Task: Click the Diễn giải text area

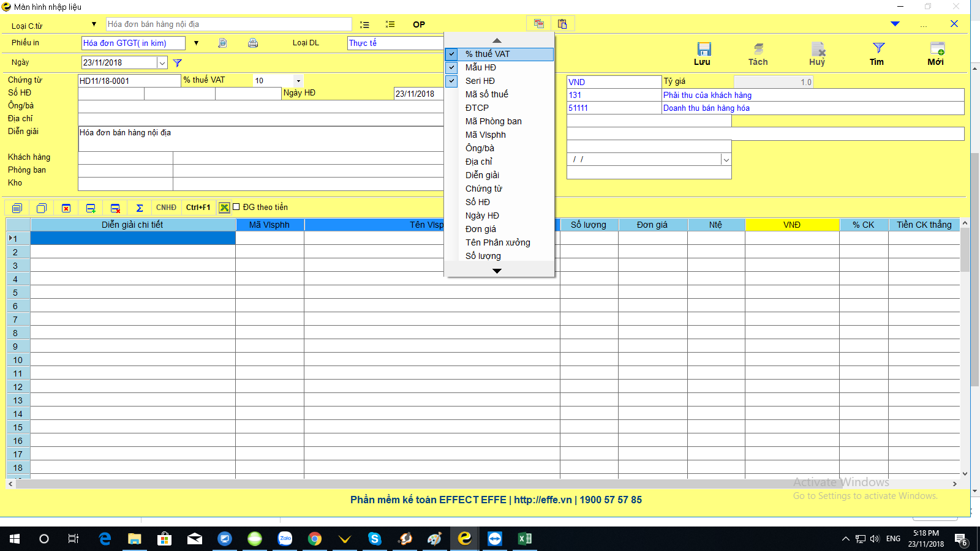Action: click(x=261, y=139)
